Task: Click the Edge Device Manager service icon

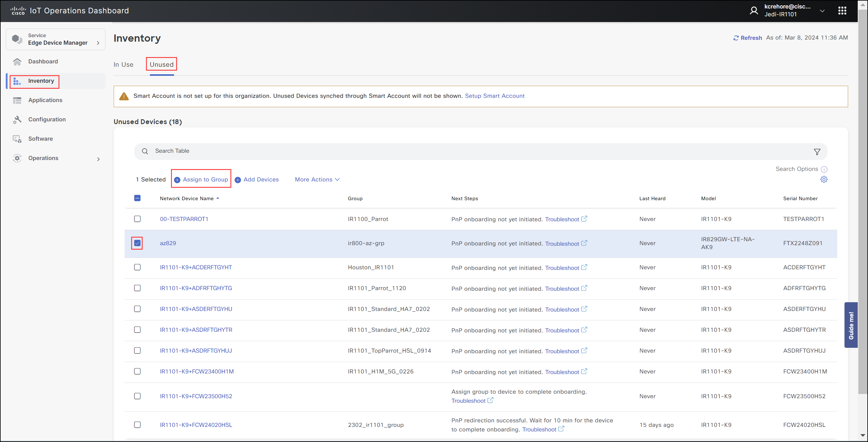Action: click(x=17, y=39)
